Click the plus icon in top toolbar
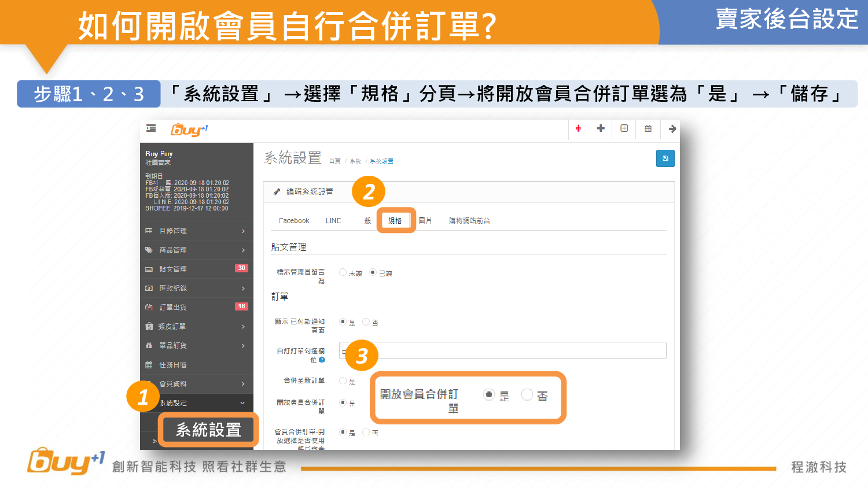868x488 pixels. point(601,128)
